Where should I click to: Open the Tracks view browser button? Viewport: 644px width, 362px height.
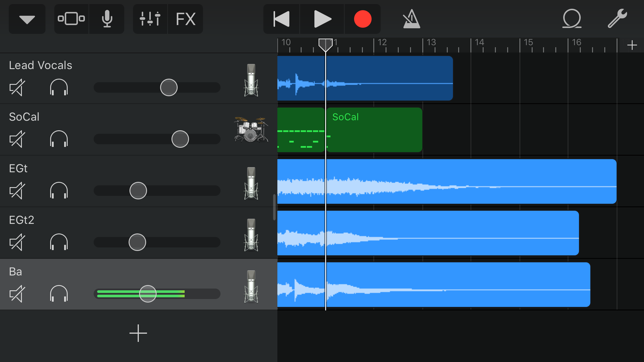pyautogui.click(x=71, y=19)
